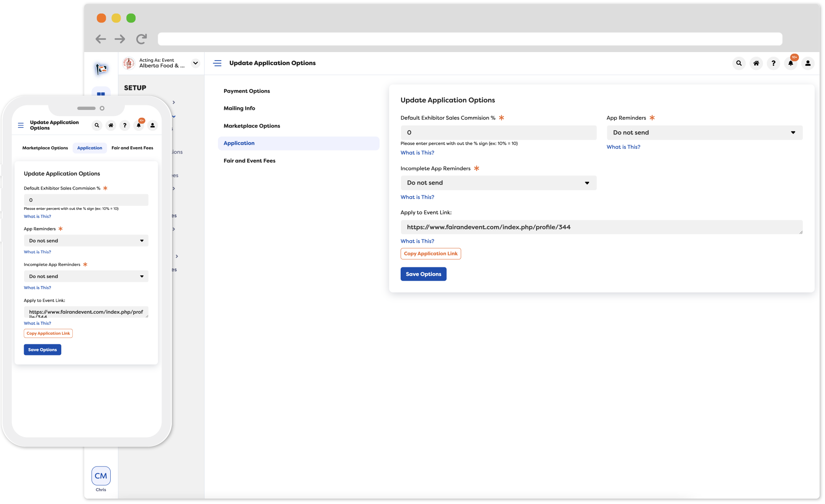825x504 pixels.
Task: Reload the page with the refresh icon
Action: pos(141,39)
